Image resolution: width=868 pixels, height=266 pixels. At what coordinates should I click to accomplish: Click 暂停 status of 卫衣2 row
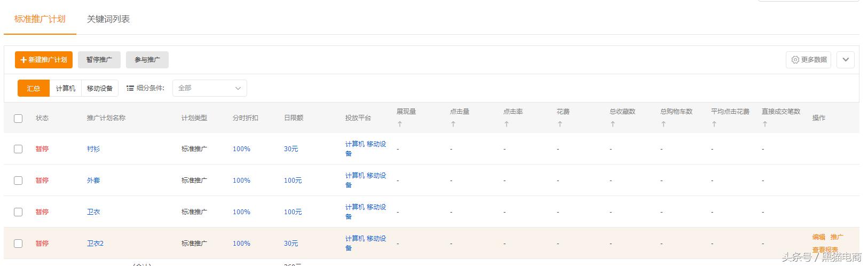click(42, 244)
